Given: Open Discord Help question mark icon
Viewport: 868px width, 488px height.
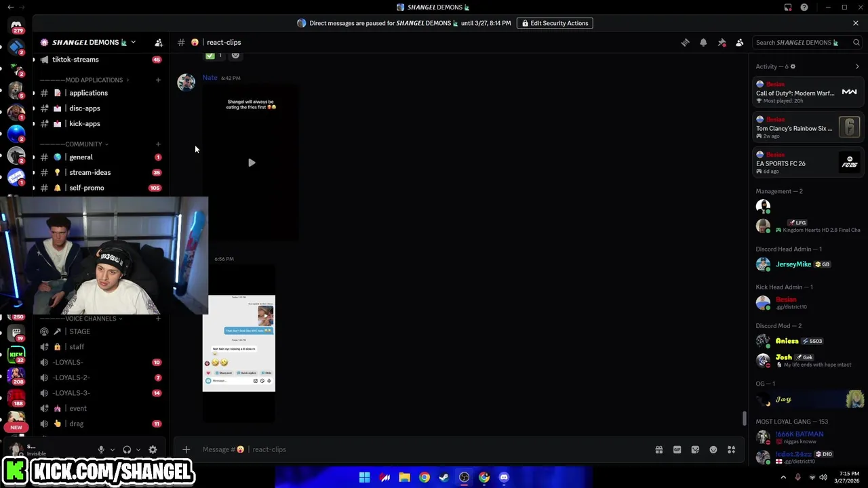Looking at the screenshot, I should (x=804, y=7).
